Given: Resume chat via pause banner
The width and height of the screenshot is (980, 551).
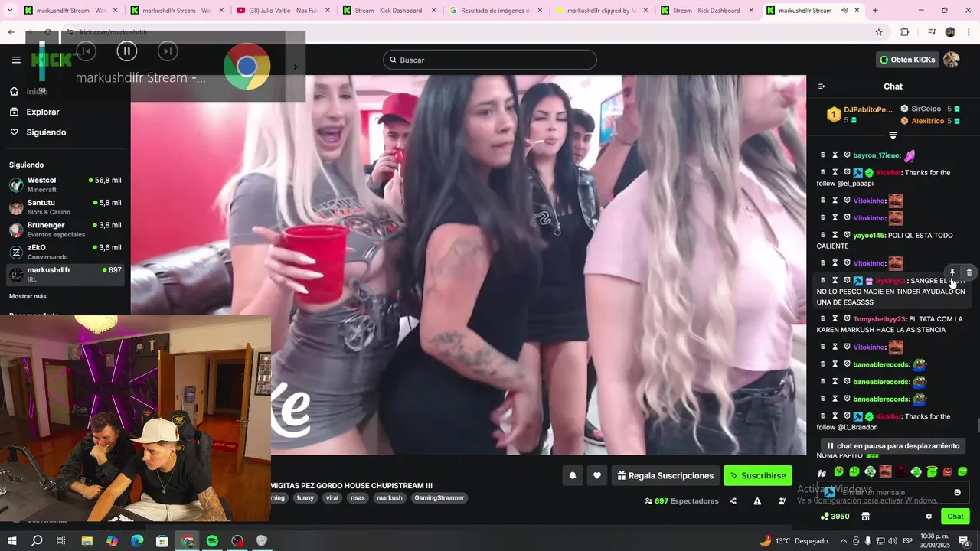Looking at the screenshot, I should point(892,446).
